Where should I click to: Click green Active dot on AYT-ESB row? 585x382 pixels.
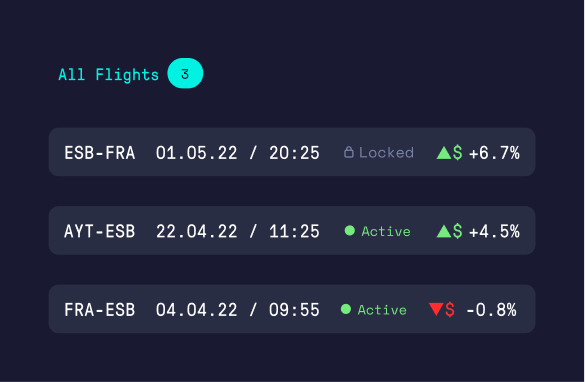point(350,231)
